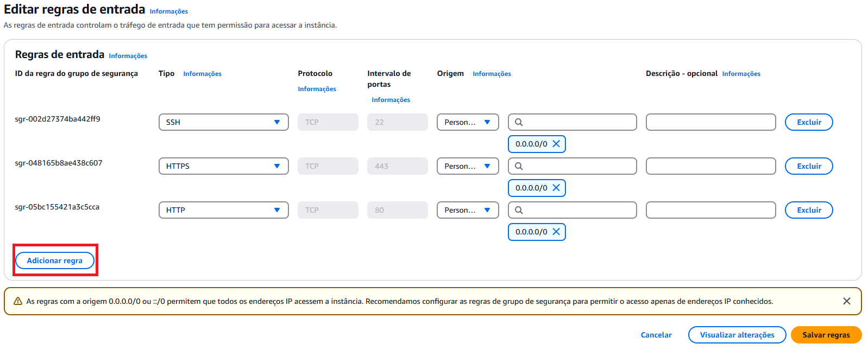Click the port range field showing 443
868x350 pixels.
pyautogui.click(x=398, y=166)
